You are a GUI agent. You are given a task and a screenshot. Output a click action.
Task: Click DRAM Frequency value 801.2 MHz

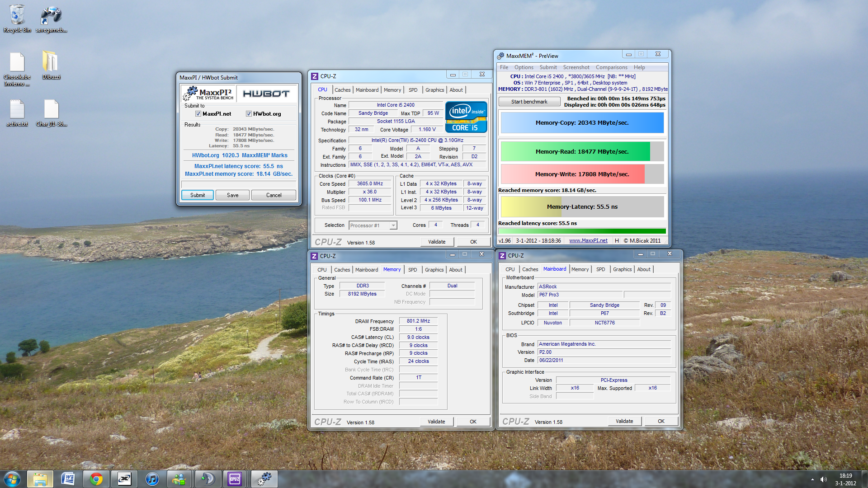pos(418,321)
